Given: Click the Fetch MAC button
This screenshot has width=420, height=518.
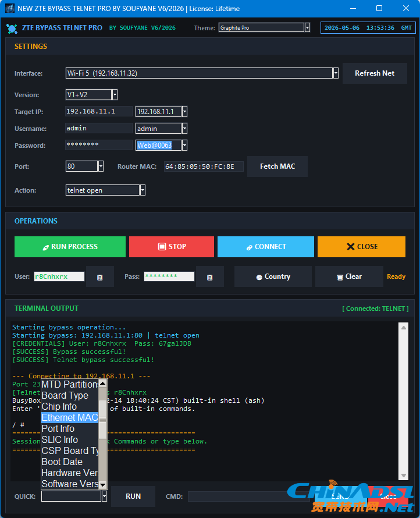Looking at the screenshot, I should [277, 166].
